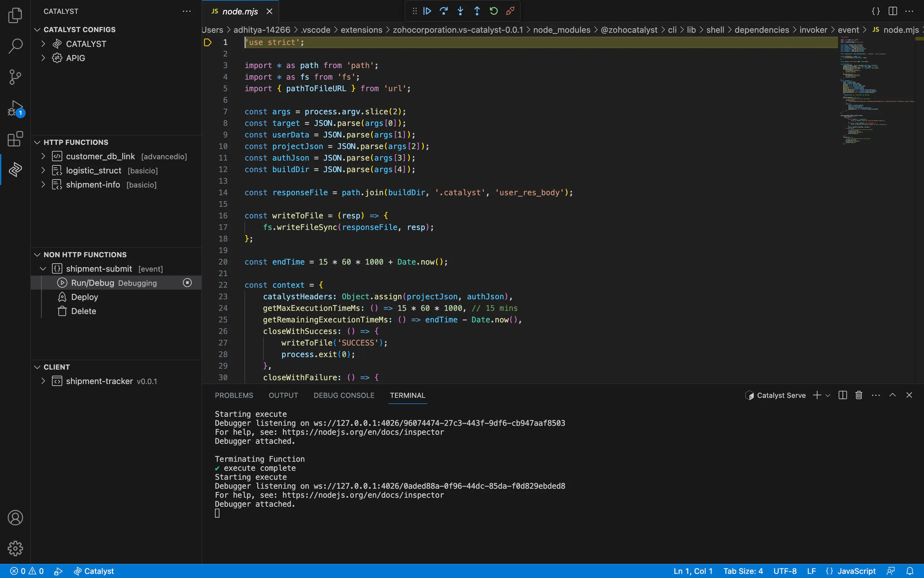Open terminal panel more actions
Image resolution: width=924 pixels, height=578 pixels.
[876, 395]
